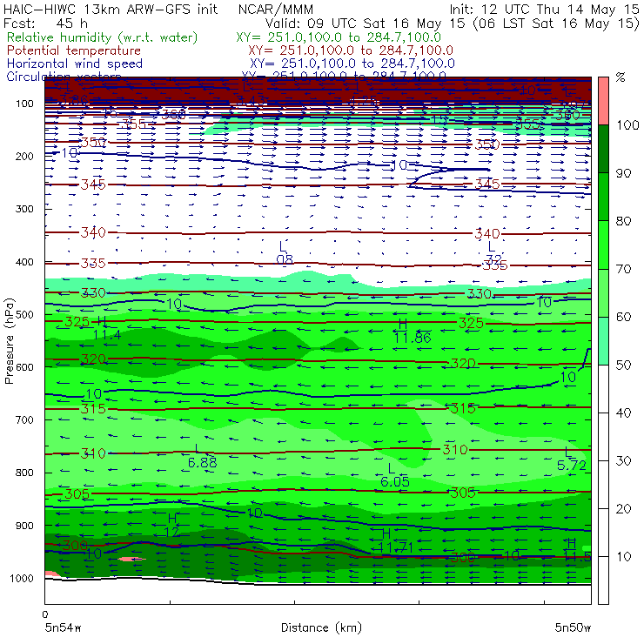
Task: Click the "500" pressure axis tick label
Action: (24, 315)
